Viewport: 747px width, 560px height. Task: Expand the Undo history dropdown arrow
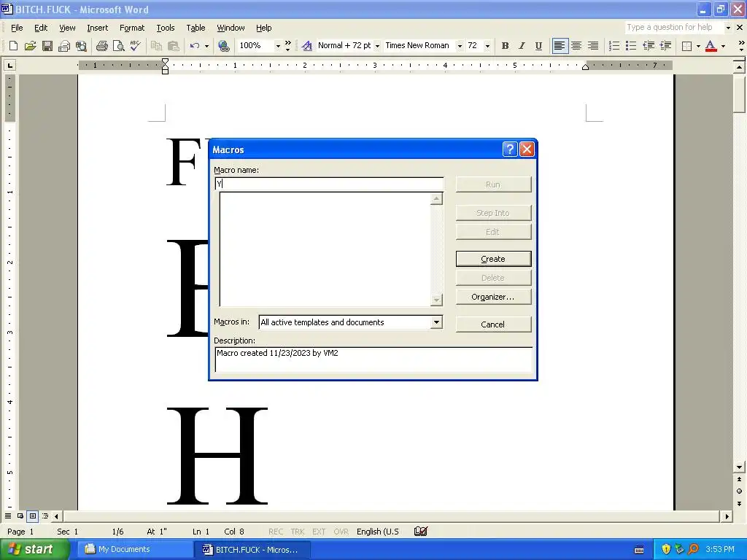click(206, 46)
